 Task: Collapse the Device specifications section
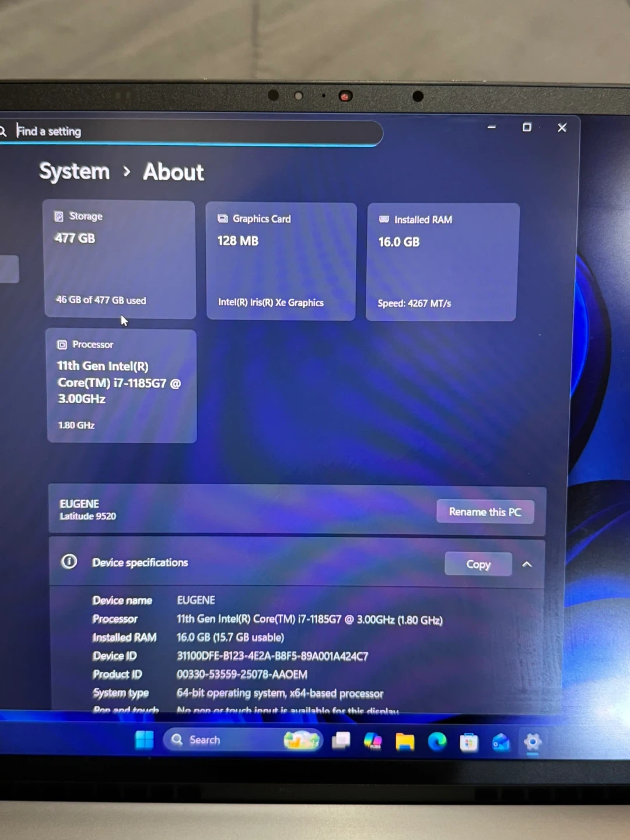(x=527, y=564)
